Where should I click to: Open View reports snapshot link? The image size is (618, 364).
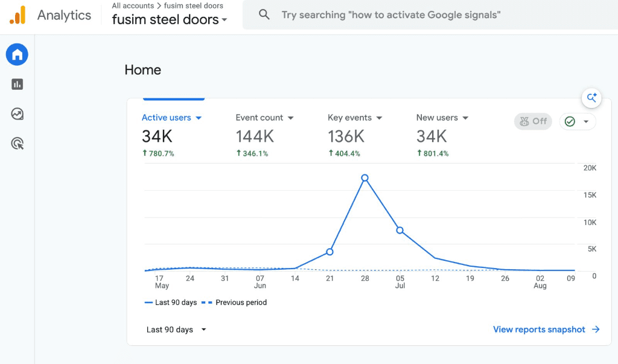(x=546, y=330)
